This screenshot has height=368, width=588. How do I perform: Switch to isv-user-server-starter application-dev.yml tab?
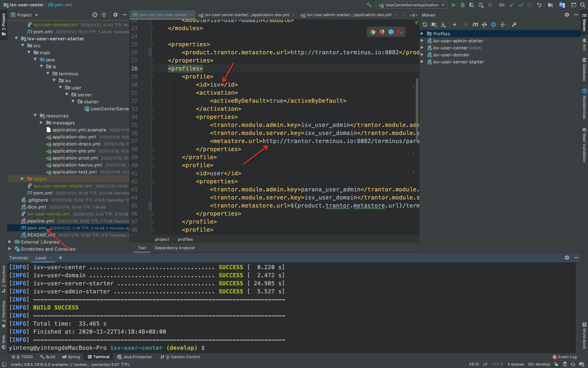pos(247,15)
